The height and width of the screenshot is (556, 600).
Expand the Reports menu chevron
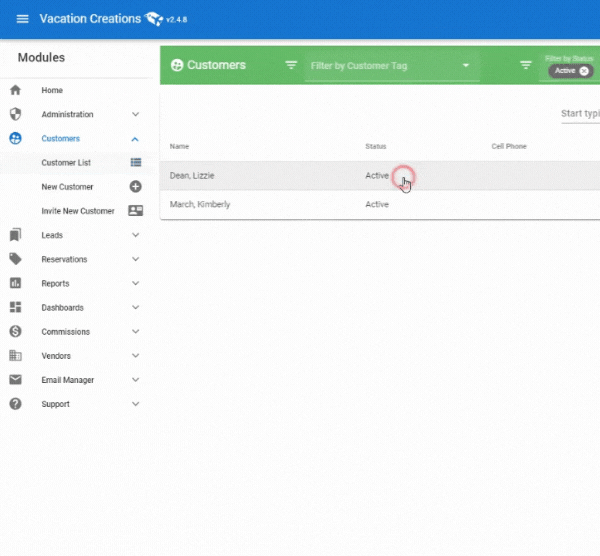[135, 283]
